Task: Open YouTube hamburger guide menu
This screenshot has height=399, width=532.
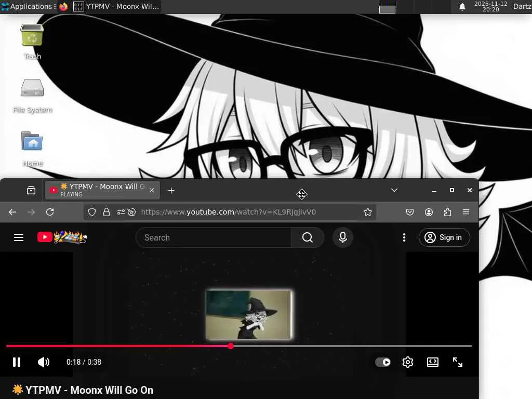Action: click(x=19, y=237)
